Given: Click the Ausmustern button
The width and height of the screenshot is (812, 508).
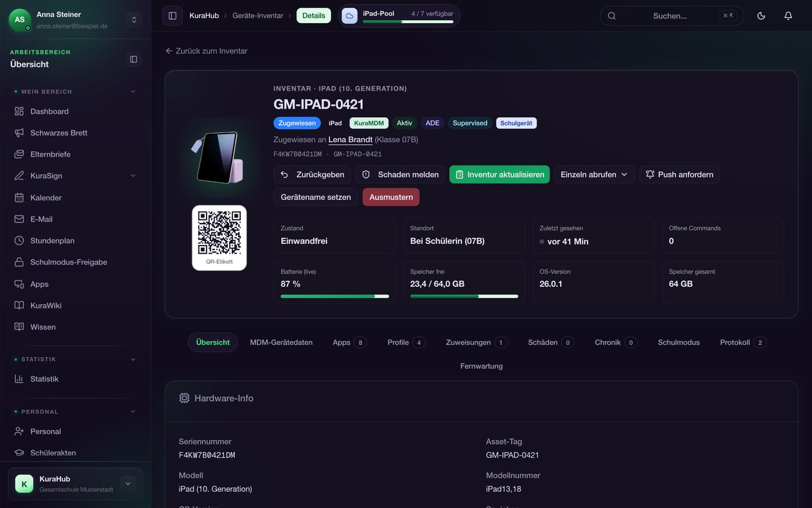Looking at the screenshot, I should click(391, 197).
